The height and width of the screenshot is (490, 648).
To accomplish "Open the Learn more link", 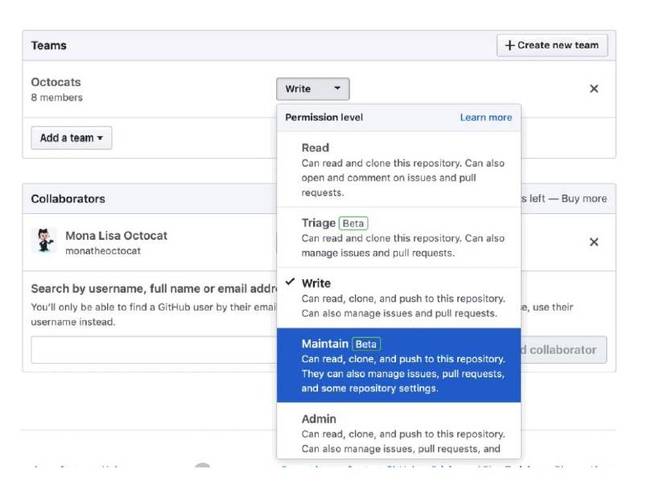I will (x=486, y=117).
